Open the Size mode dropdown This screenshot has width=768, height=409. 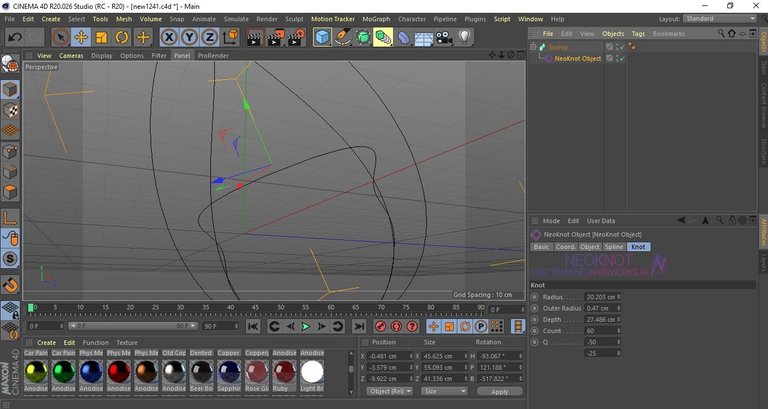444,391
